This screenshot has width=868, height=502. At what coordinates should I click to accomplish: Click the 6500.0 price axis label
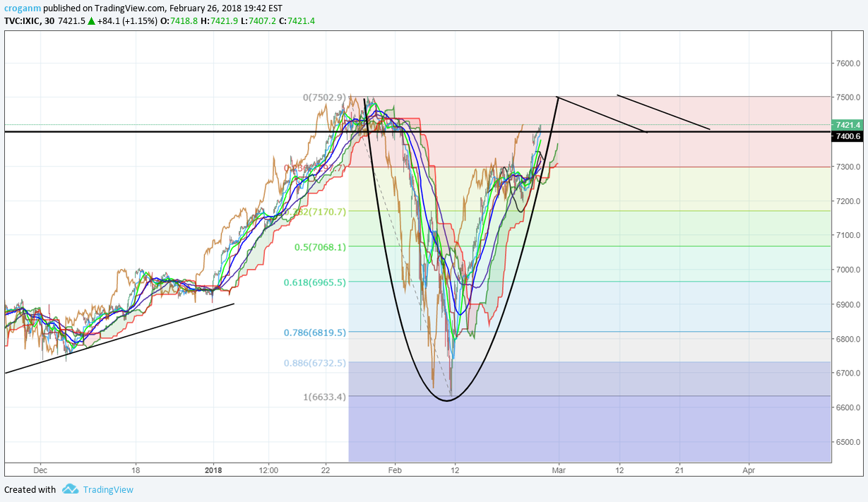(x=848, y=442)
